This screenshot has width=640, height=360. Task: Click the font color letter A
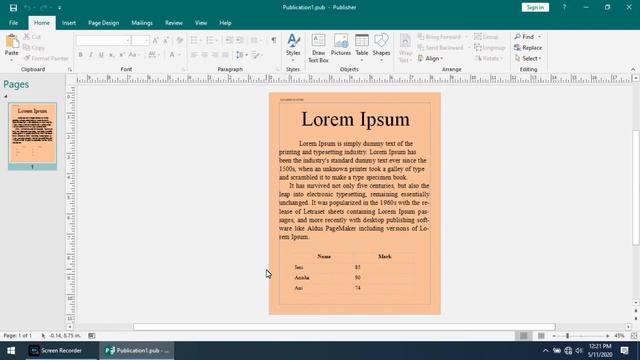tap(172, 55)
